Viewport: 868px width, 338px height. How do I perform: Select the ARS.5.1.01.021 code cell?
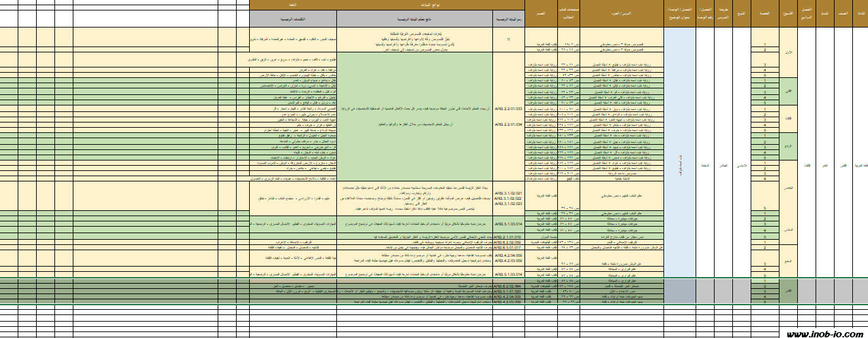(x=509, y=291)
